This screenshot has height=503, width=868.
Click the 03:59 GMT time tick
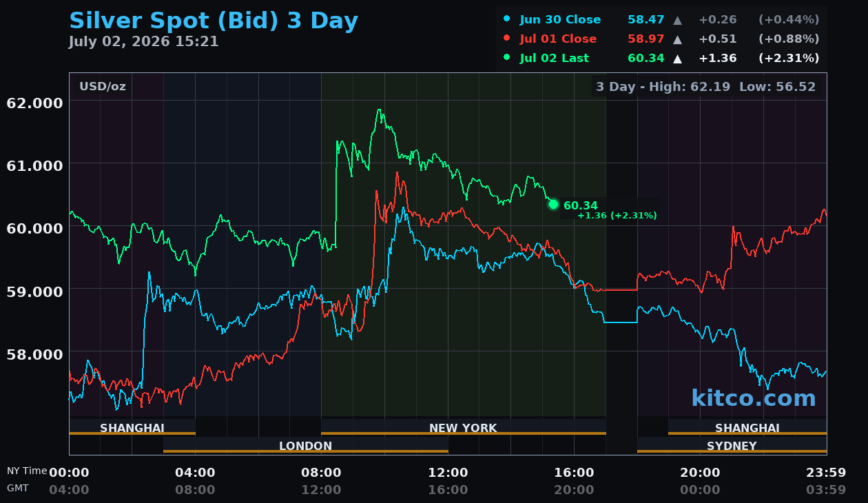coord(826,490)
